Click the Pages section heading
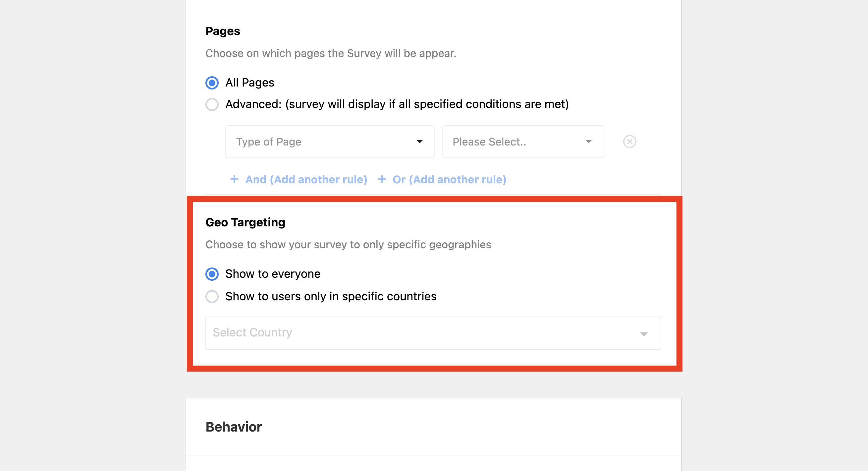The height and width of the screenshot is (471, 868). (x=223, y=31)
